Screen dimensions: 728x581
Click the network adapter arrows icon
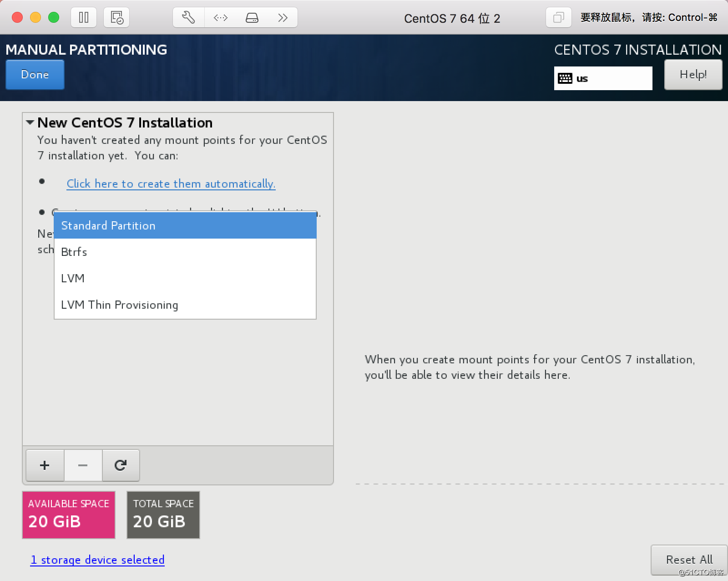pos(220,18)
